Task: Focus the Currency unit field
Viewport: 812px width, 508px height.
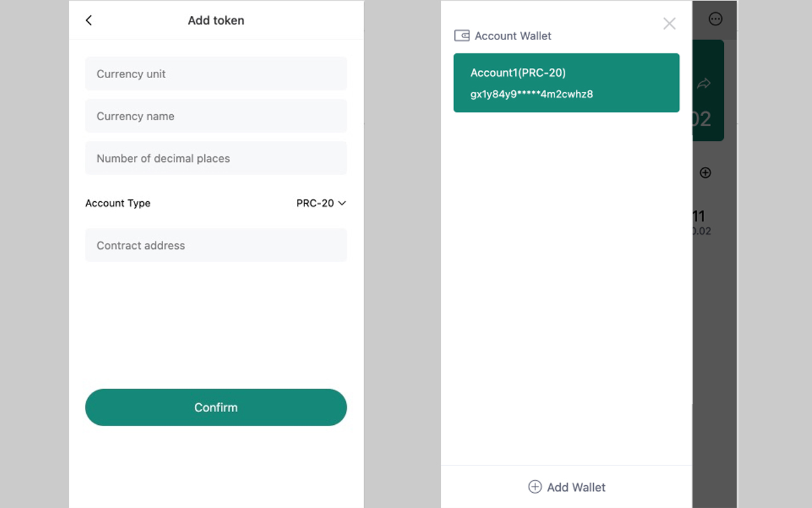Action: pyautogui.click(x=216, y=74)
